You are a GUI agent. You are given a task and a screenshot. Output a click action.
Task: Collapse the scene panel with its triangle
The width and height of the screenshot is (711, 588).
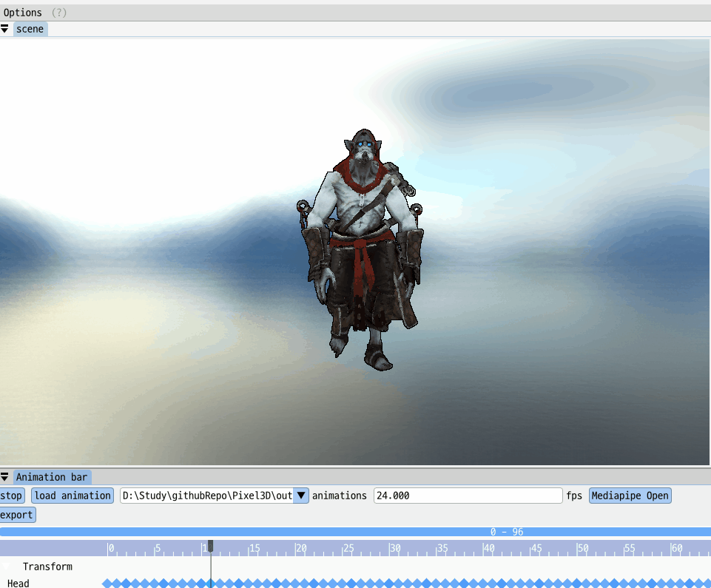pyautogui.click(x=4, y=29)
